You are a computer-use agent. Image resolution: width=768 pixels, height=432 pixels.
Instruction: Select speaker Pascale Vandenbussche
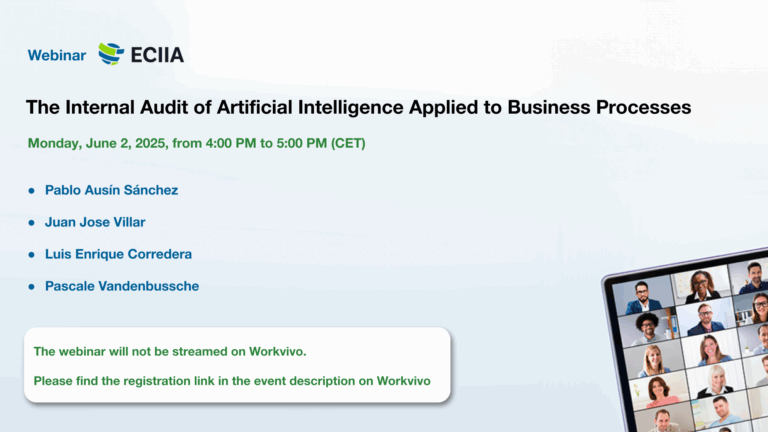click(122, 286)
